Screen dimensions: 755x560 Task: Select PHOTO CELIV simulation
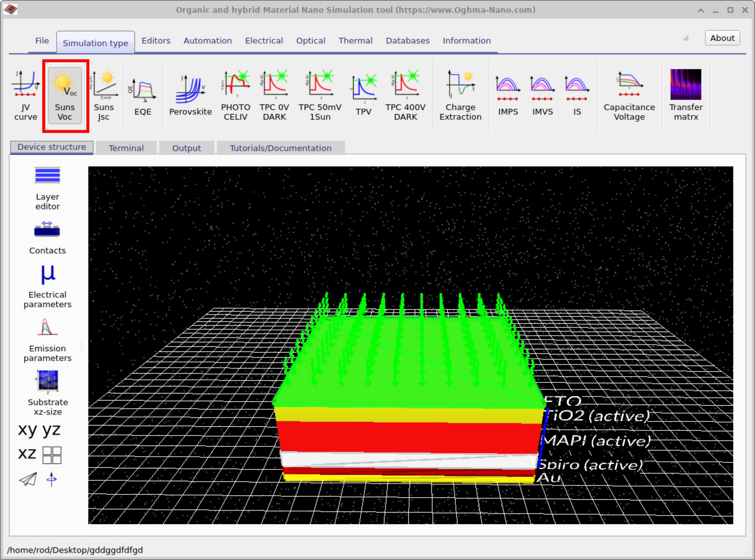pos(236,95)
